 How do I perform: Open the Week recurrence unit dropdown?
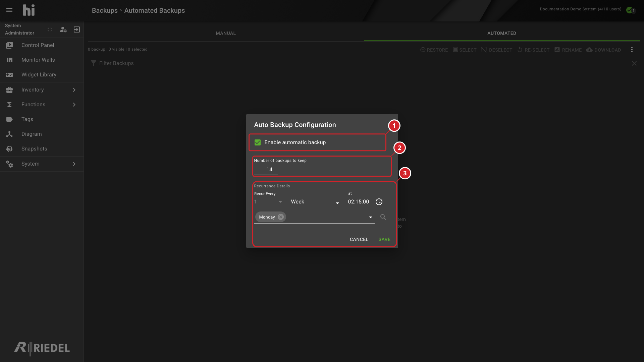tap(316, 202)
